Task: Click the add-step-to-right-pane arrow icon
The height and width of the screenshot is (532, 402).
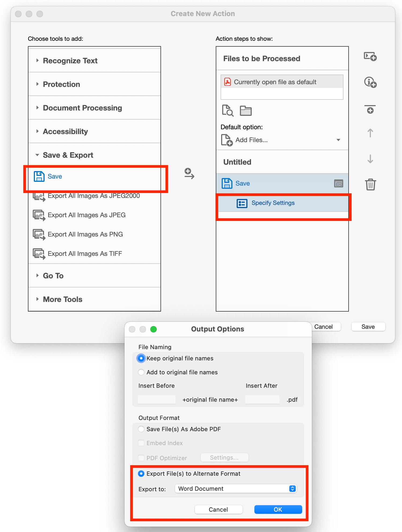Action: click(x=189, y=174)
